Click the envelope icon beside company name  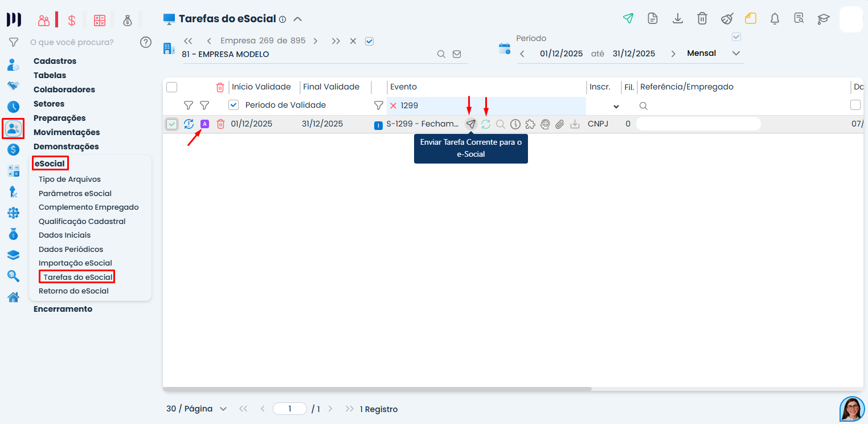[457, 54]
